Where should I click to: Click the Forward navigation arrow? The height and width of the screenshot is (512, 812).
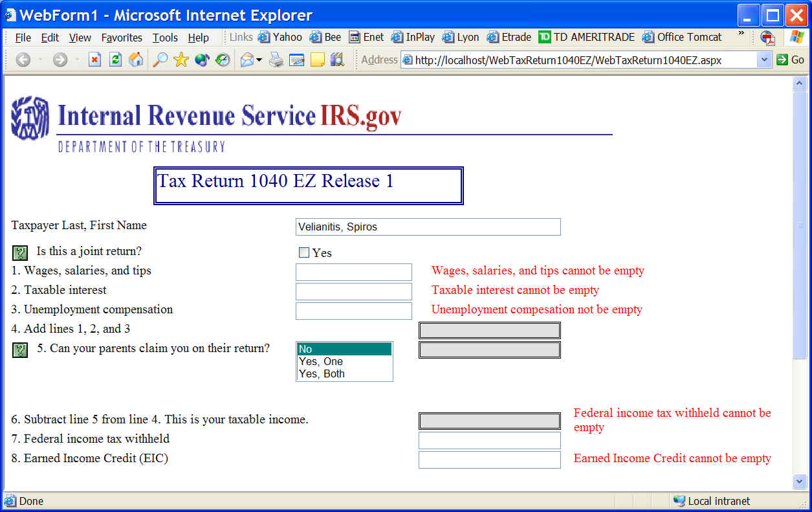click(x=60, y=60)
